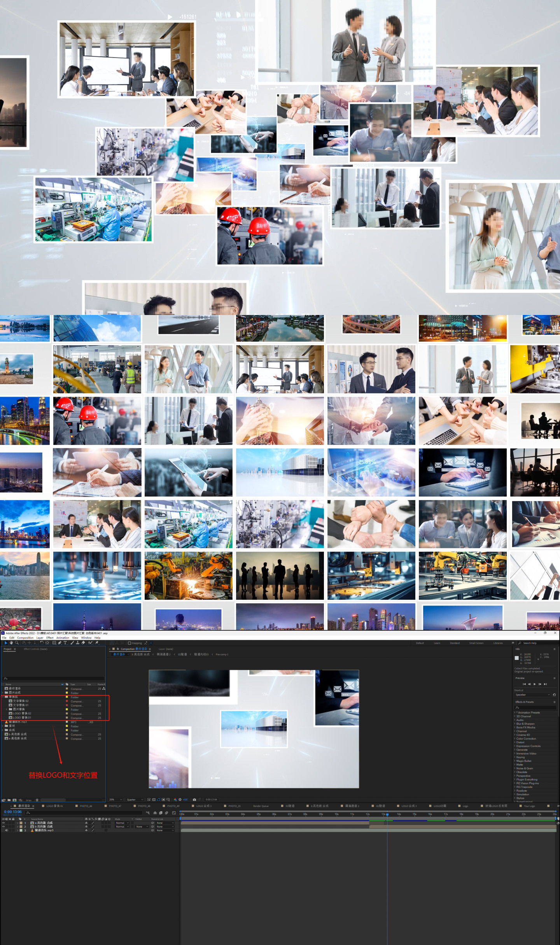Image resolution: width=560 pixels, height=945 pixels.
Task: Open layer 3 Parent None dropdown
Action: [x=165, y=830]
